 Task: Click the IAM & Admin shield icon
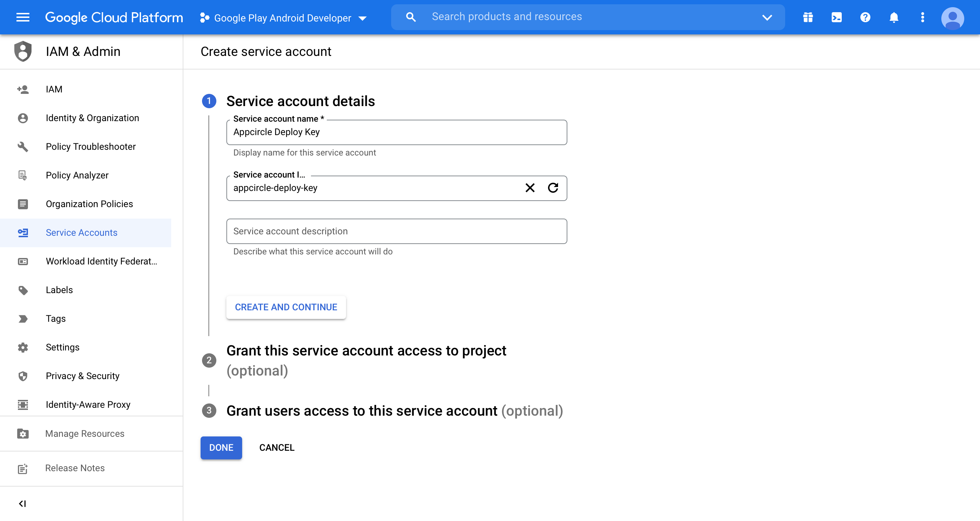click(23, 51)
